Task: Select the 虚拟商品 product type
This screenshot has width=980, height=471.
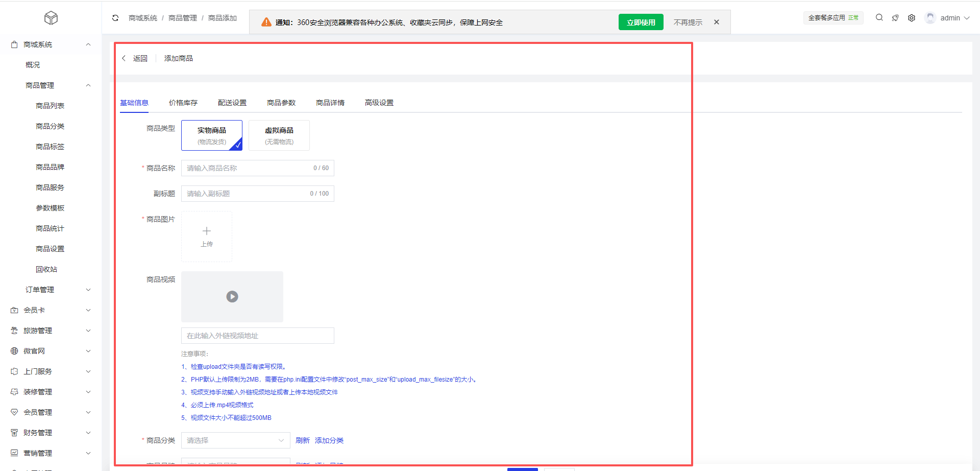Action: (279, 135)
